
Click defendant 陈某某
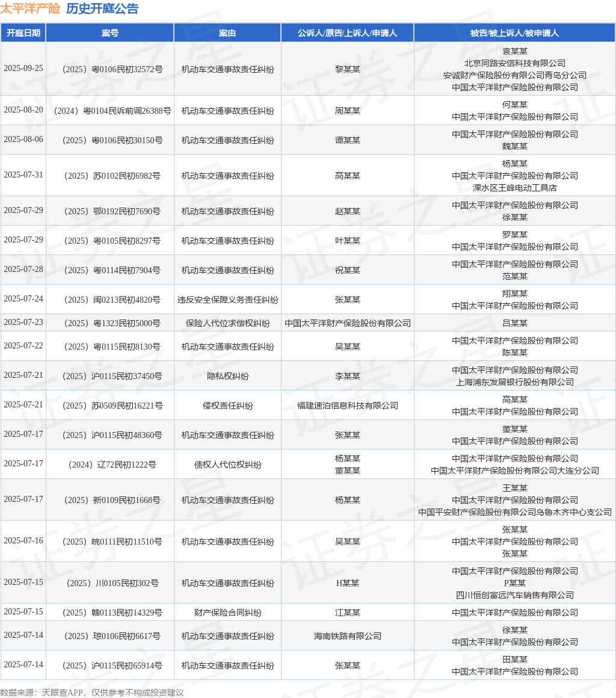click(x=515, y=353)
